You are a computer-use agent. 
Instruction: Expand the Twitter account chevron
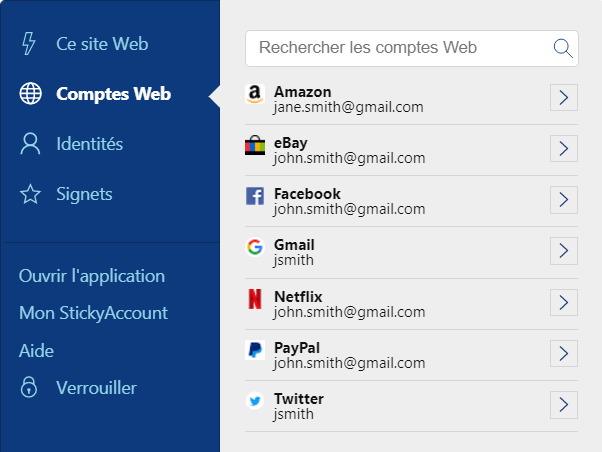click(x=564, y=405)
